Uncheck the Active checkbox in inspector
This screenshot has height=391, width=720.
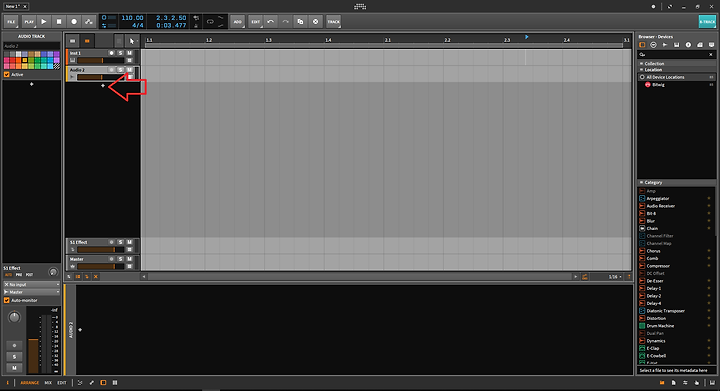(x=6, y=74)
